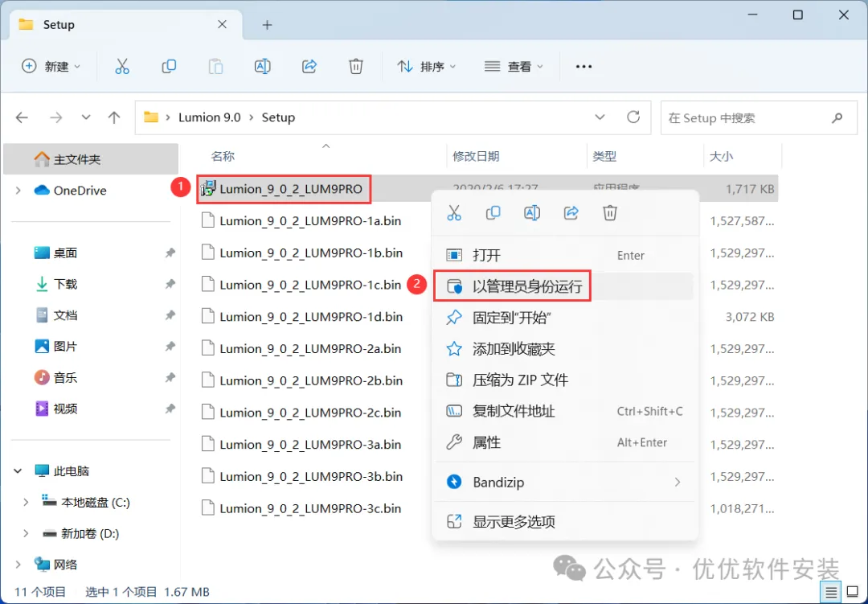Expand the 本地磁盘 (C:) node
The height and width of the screenshot is (604, 868).
26,502
